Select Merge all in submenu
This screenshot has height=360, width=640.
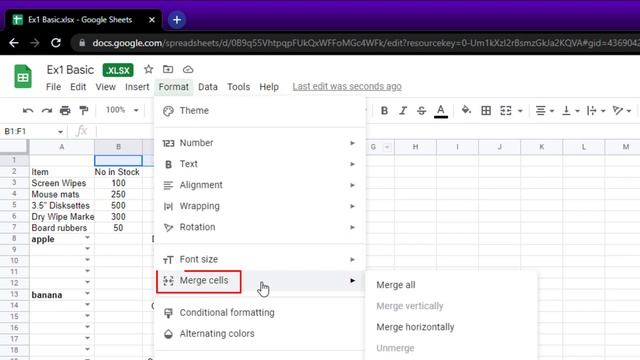click(x=451, y=285)
